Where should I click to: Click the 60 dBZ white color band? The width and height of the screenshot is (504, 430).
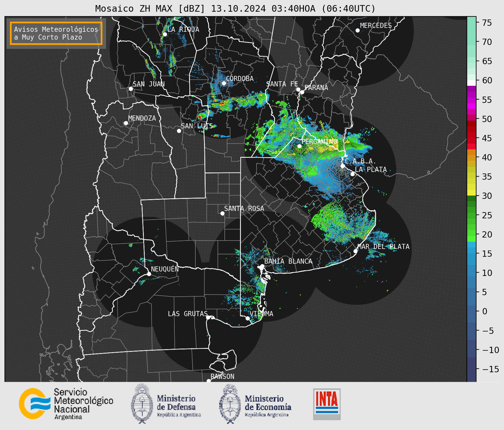(471, 83)
